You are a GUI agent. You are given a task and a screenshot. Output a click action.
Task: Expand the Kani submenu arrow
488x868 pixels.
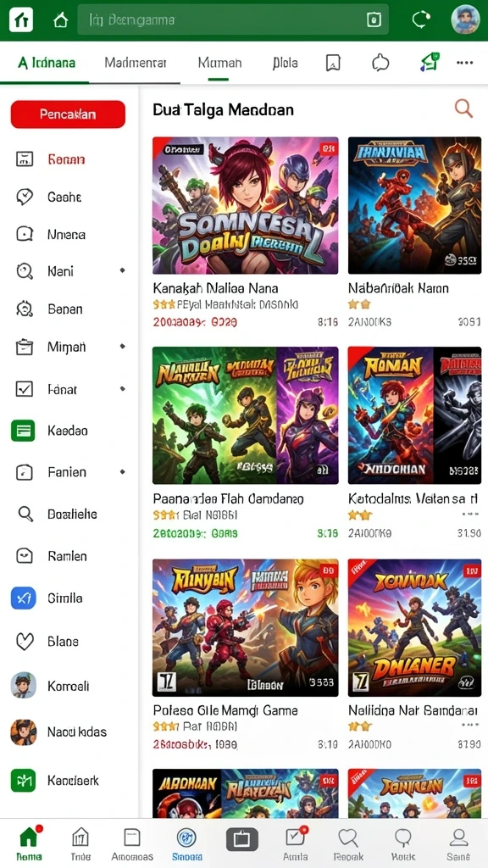(x=122, y=270)
